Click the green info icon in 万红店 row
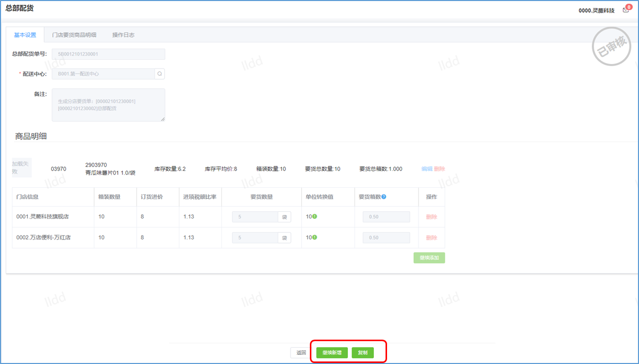Viewport: 639px width, 364px height. (315, 238)
